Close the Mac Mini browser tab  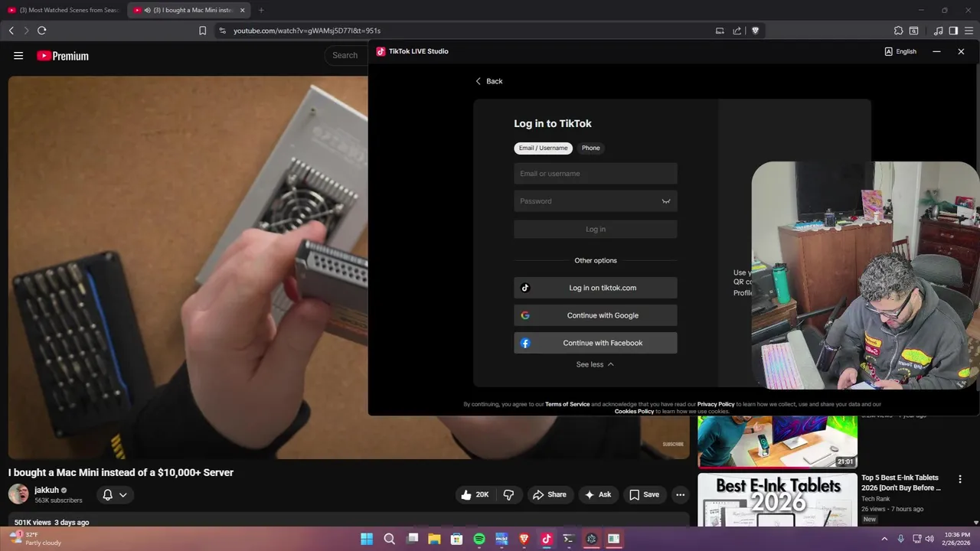(243, 10)
